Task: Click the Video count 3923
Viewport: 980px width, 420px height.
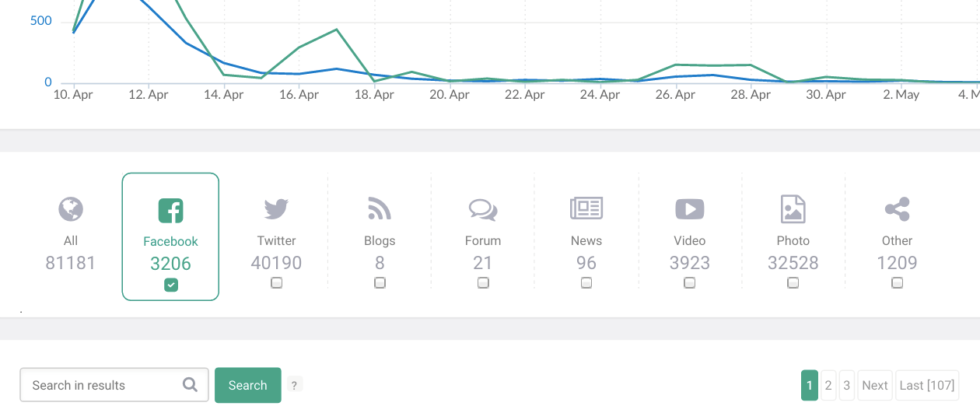Action: [x=690, y=263]
